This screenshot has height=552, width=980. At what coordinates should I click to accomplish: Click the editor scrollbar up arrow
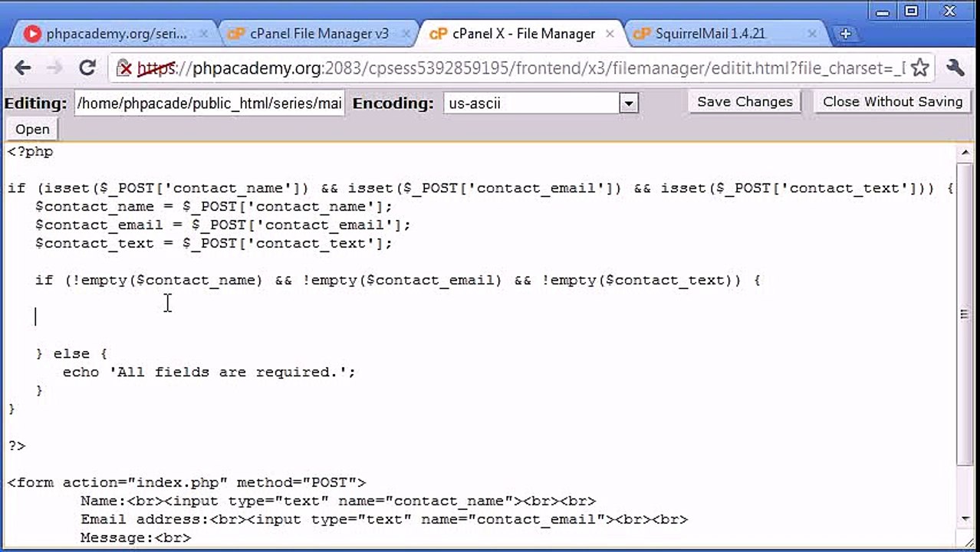(965, 153)
